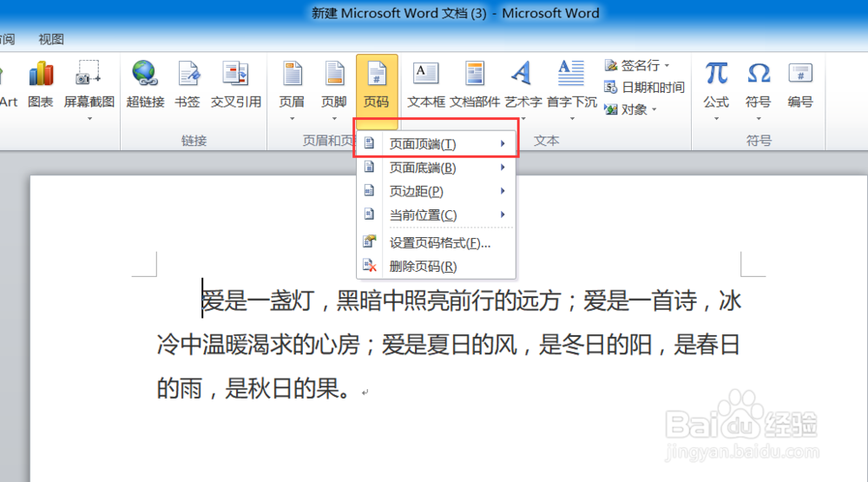Insert a 交叉引用 cross-reference
Image resolution: width=868 pixels, height=482 pixels.
[236, 85]
